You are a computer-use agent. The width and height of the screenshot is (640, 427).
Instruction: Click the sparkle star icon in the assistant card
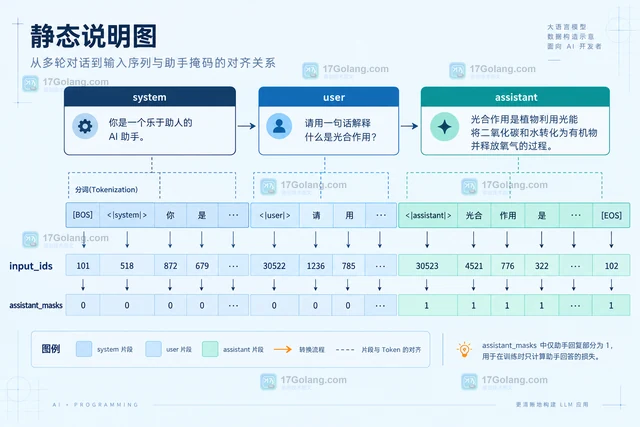point(444,127)
